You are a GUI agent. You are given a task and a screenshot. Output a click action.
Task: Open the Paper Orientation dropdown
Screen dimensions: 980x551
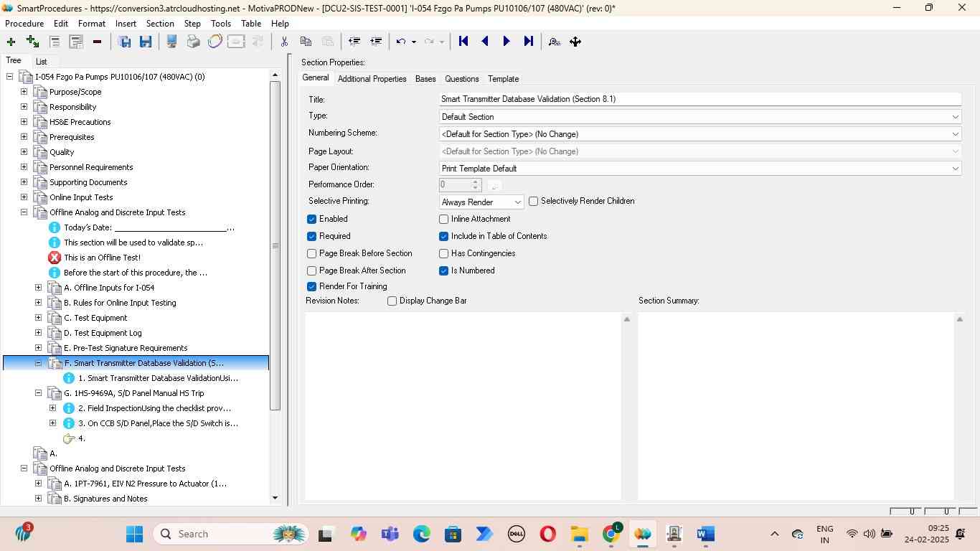coord(700,169)
